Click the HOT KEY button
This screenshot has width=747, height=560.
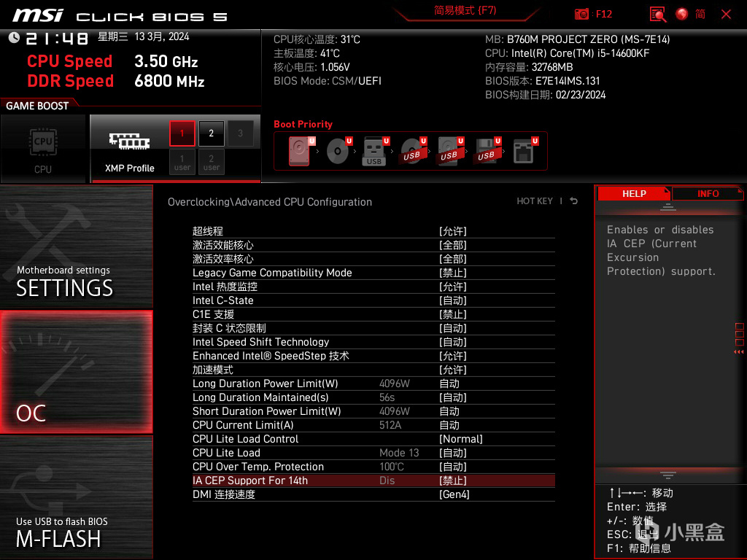click(x=535, y=201)
